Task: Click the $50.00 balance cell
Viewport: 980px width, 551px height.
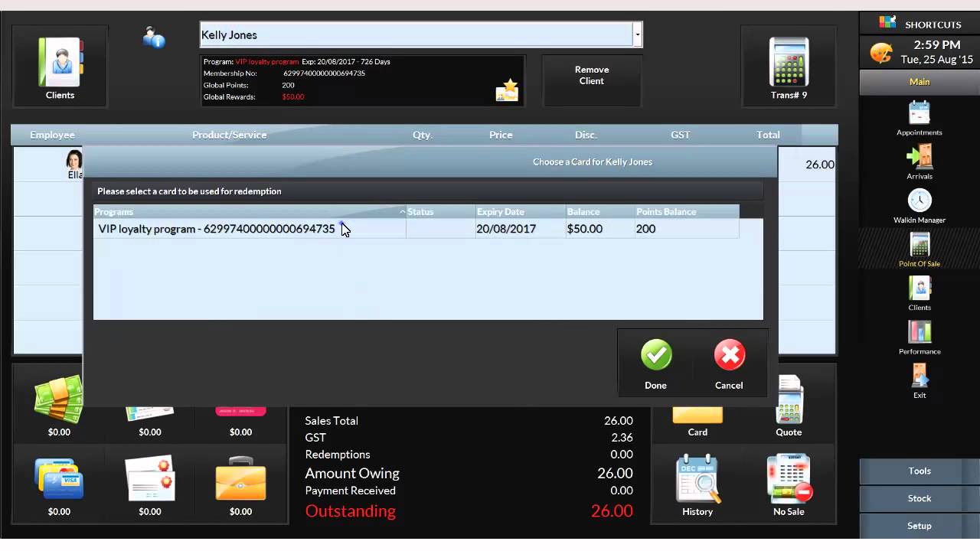Action: [x=600, y=228]
